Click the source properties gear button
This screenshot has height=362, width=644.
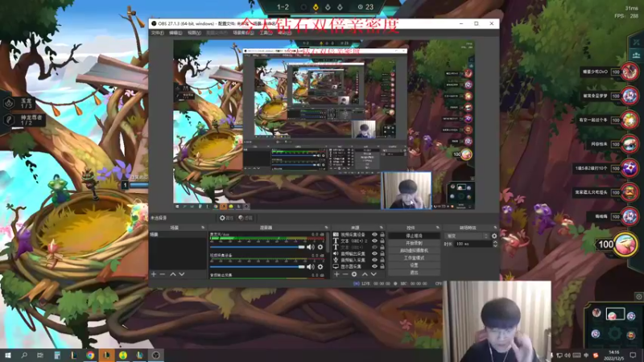pyautogui.click(x=226, y=218)
